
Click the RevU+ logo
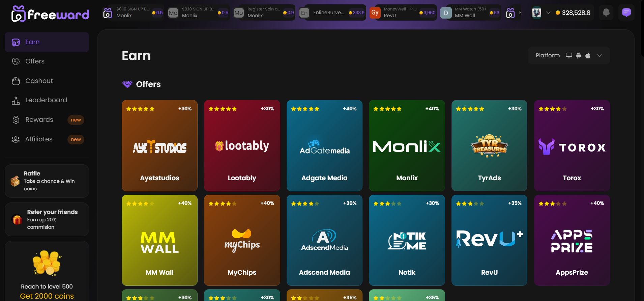click(489, 239)
